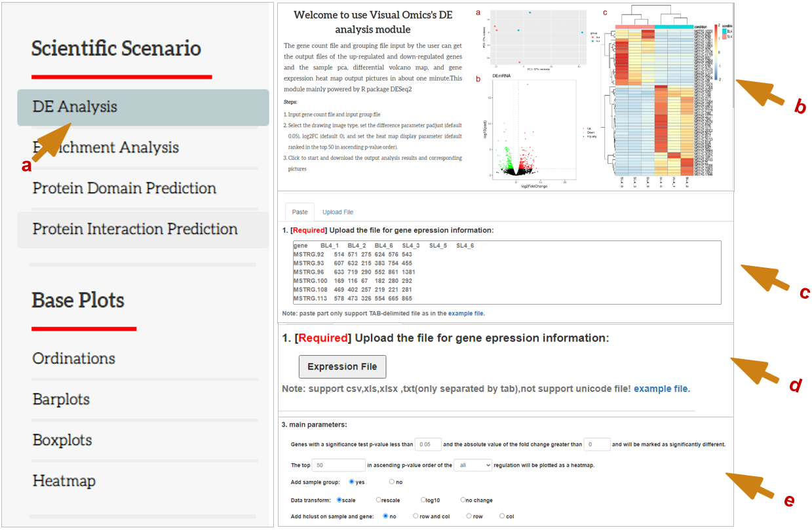The image size is (812, 530).
Task: Open Protein Domain Prediction
Action: click(125, 188)
